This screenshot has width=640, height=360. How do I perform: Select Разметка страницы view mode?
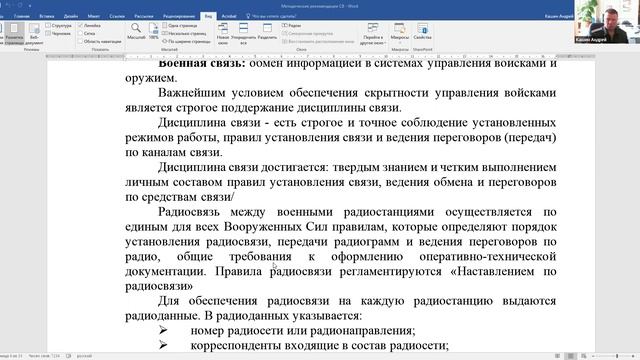click(x=14, y=33)
